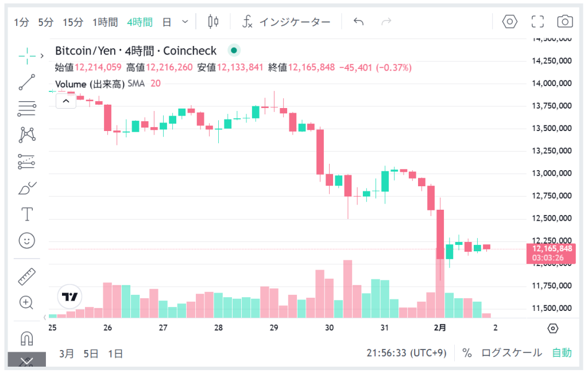Screen dimensions: 588x373
Task: Collapse the indicator legend with chevron
Action: [x=65, y=102]
